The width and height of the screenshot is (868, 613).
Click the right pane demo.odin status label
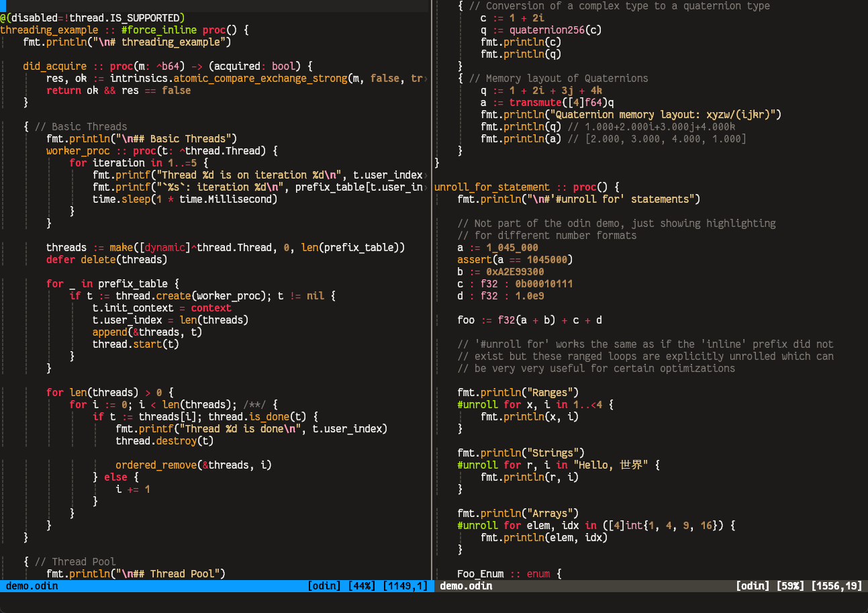pyautogui.click(x=466, y=586)
